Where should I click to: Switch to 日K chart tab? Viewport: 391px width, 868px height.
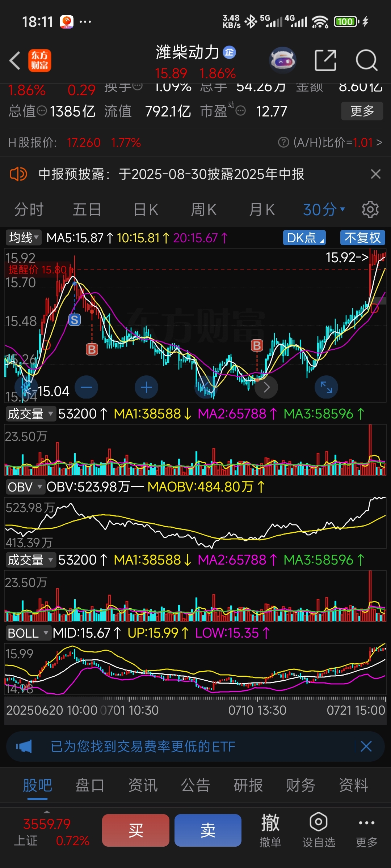pyautogui.click(x=146, y=209)
